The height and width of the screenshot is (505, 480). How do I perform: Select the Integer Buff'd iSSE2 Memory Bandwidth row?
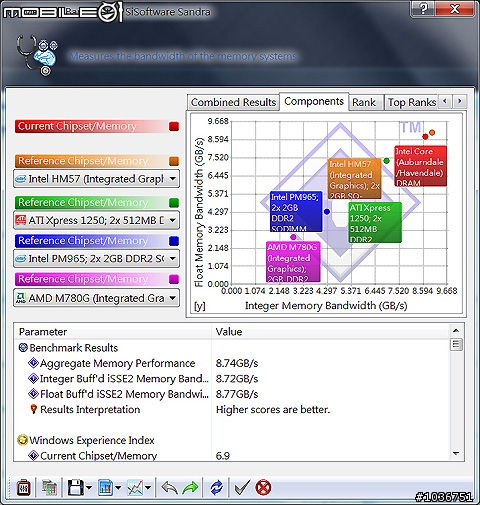pos(233,379)
